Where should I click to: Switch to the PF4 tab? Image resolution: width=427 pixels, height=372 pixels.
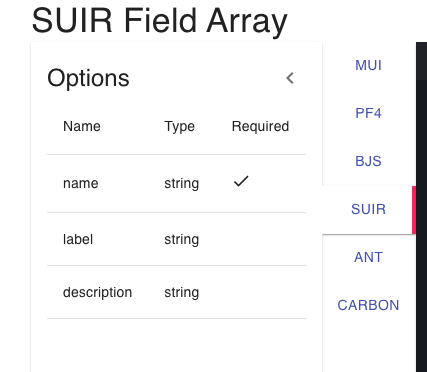[368, 113]
